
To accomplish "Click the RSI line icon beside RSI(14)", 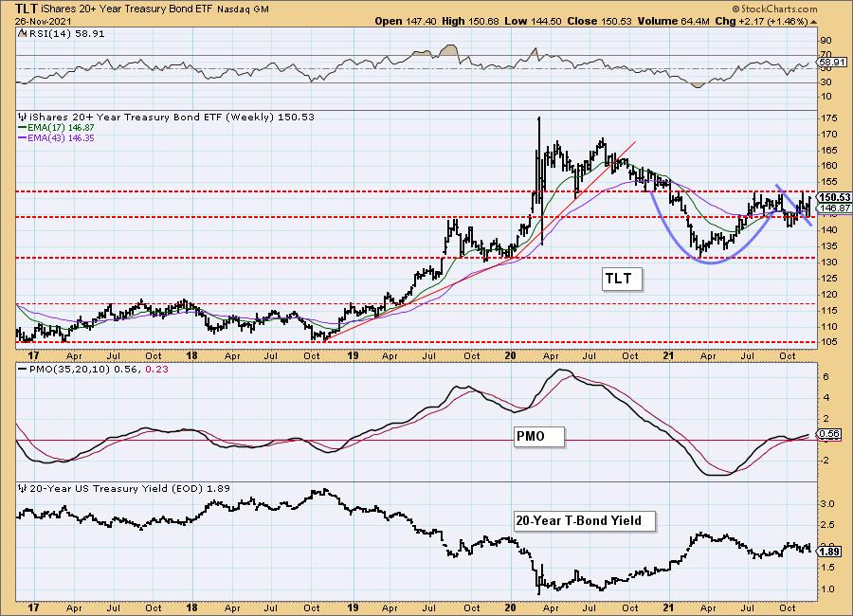I will pyautogui.click(x=22, y=33).
